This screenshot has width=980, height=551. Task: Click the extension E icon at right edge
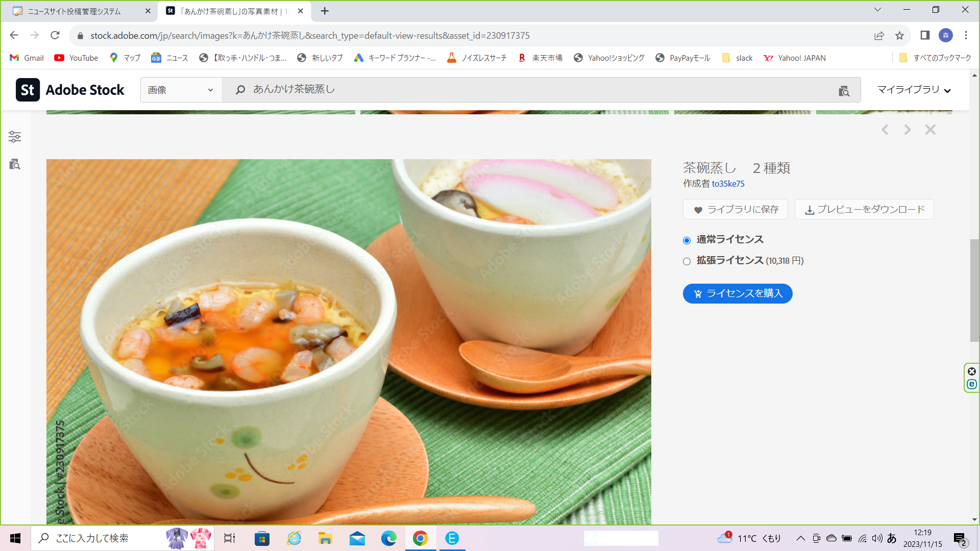point(972,384)
